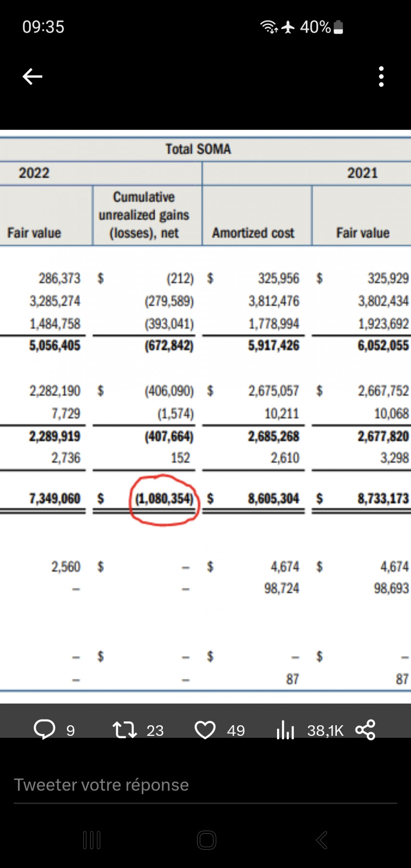Tap the share icon
Screen dimensions: 411x868
pyautogui.click(x=365, y=730)
